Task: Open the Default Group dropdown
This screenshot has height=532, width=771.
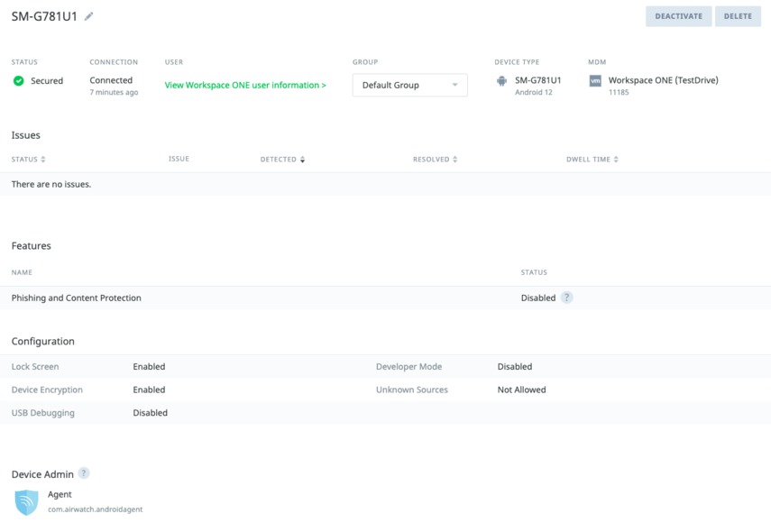Action: click(x=409, y=86)
